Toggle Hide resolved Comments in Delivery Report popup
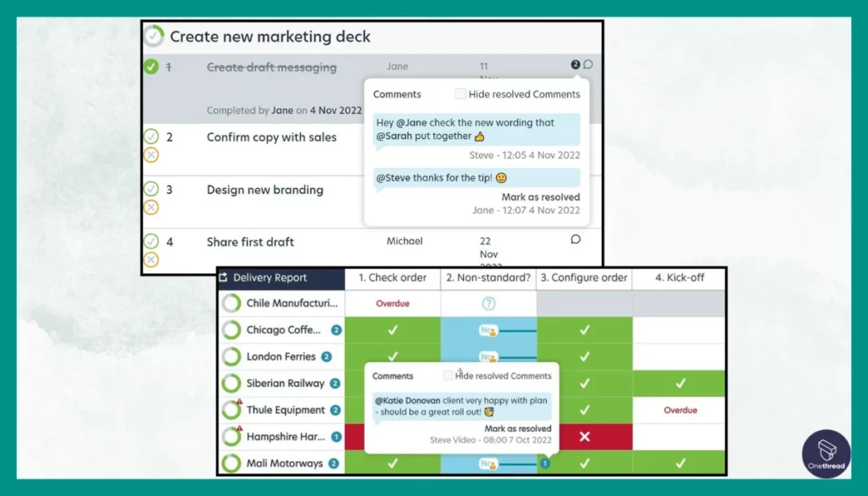 point(448,376)
